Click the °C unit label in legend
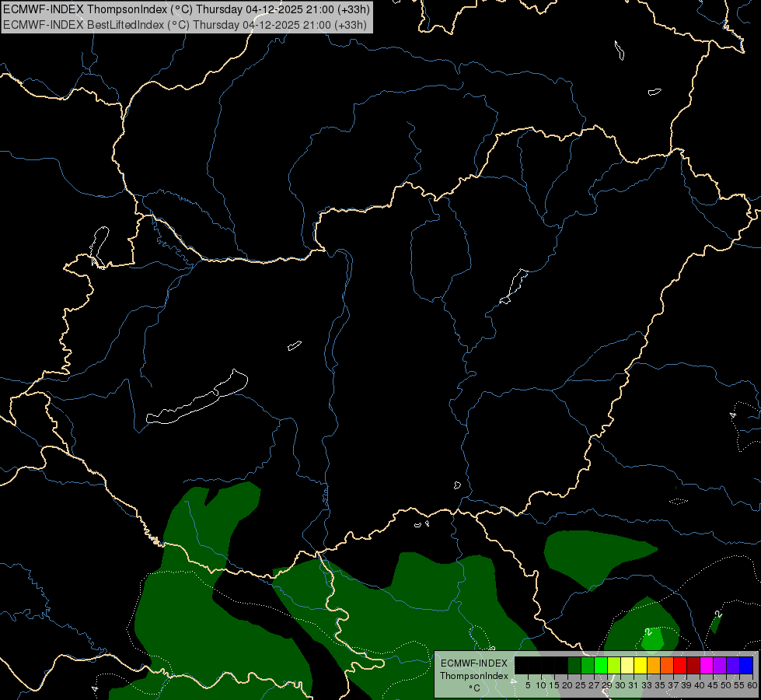The image size is (761, 700). point(474,688)
